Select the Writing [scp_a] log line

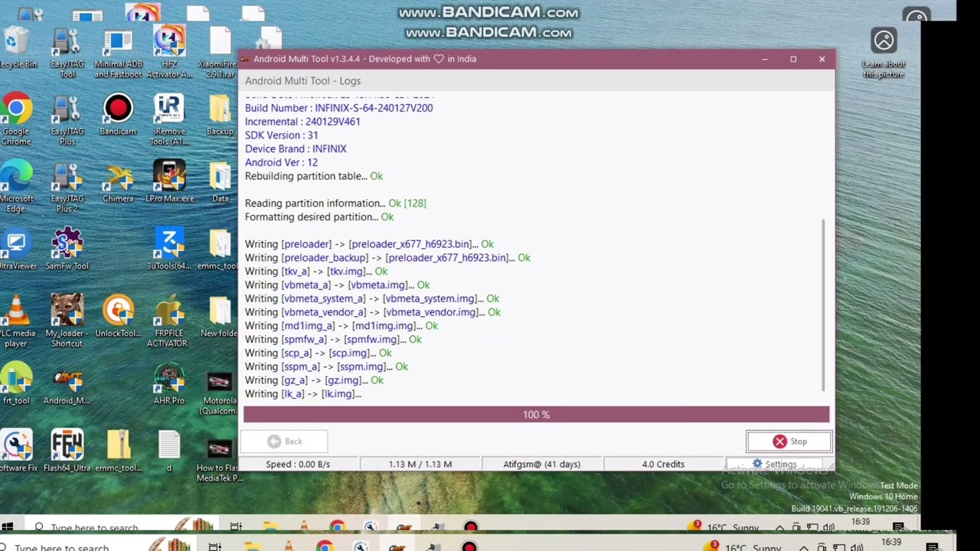(x=318, y=354)
